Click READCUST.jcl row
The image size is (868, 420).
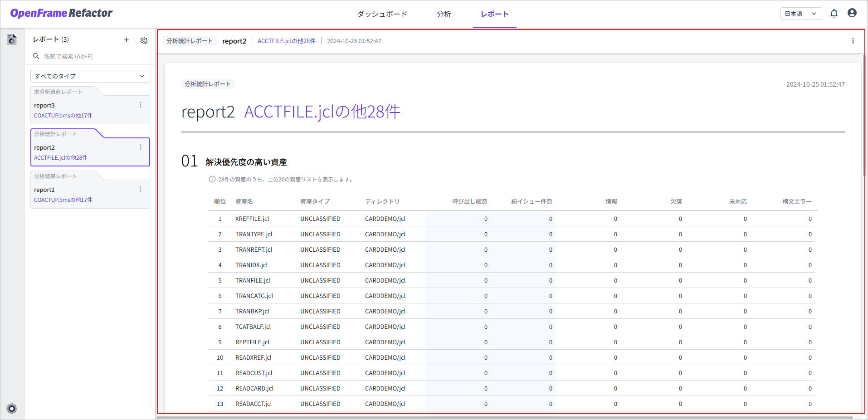pos(512,373)
